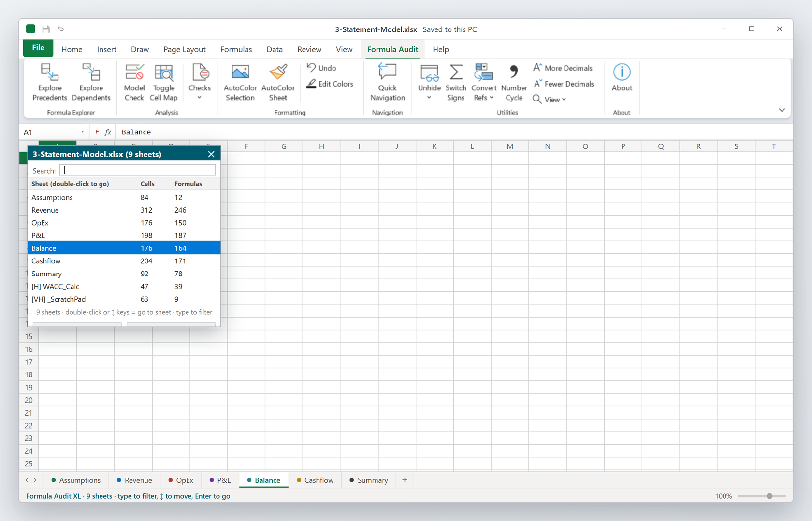The height and width of the screenshot is (521, 812).
Task: Click the Cells column header in list
Action: (x=147, y=184)
